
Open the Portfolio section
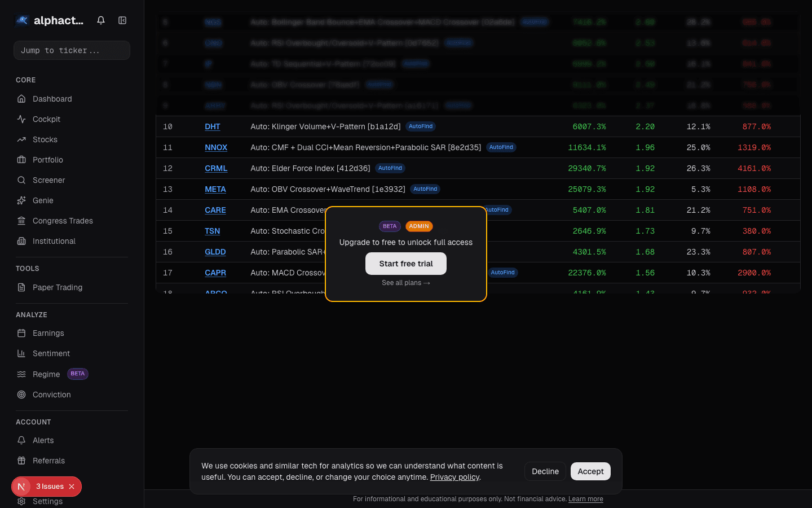coord(47,160)
